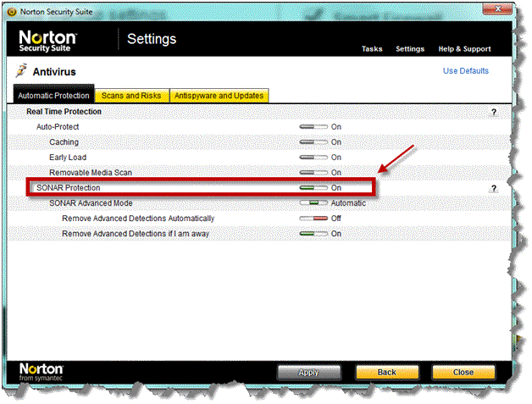Select the Automatic Protection tab

coord(53,94)
